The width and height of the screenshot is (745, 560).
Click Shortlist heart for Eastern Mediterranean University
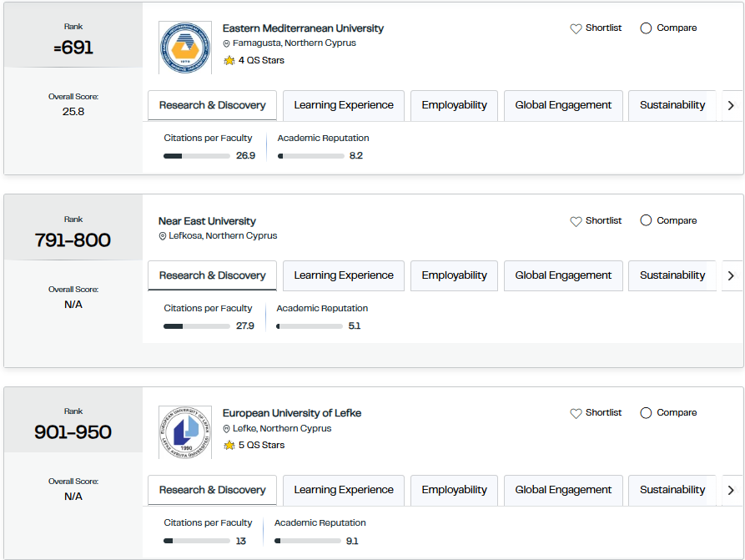tap(576, 28)
